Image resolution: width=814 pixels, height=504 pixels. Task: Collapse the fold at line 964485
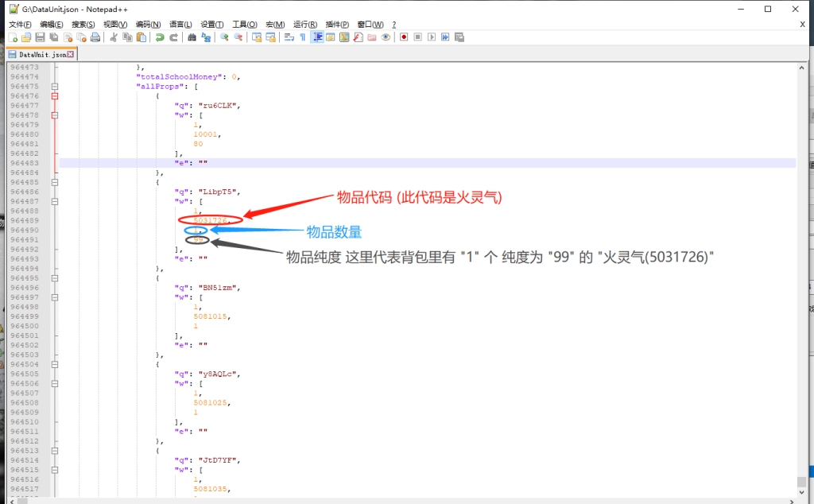point(55,182)
